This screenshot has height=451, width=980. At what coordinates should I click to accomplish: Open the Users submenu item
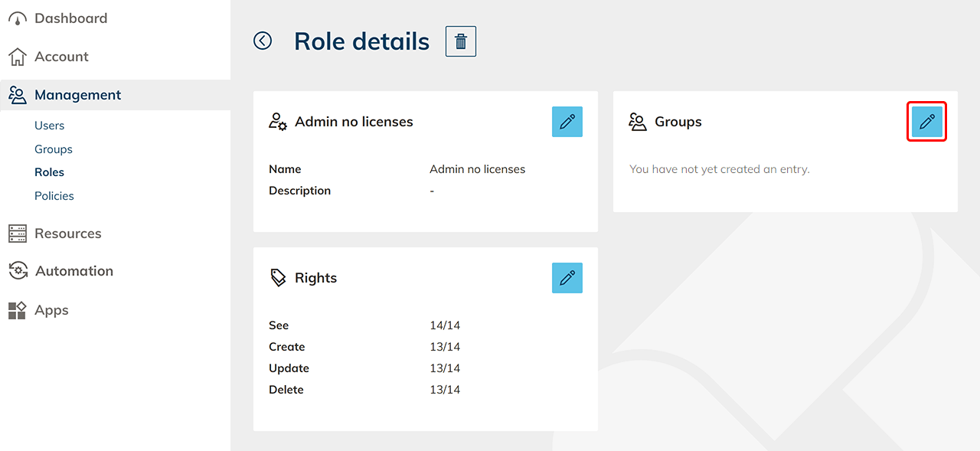49,126
